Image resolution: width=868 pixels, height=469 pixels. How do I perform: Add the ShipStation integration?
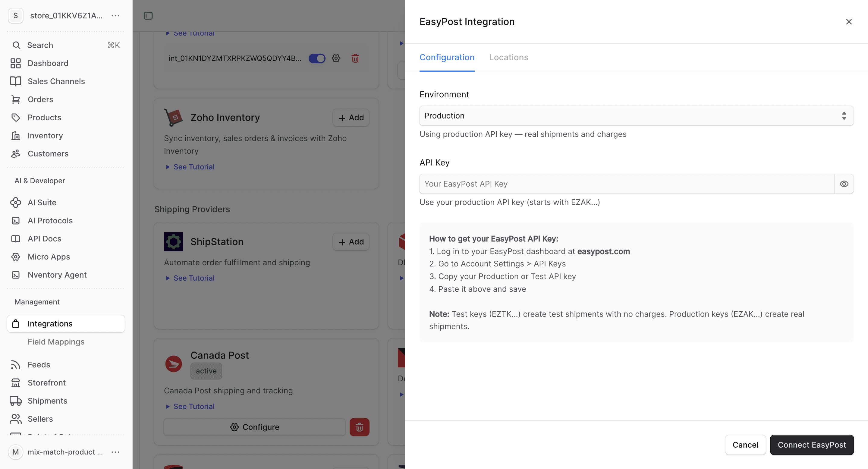click(x=351, y=241)
